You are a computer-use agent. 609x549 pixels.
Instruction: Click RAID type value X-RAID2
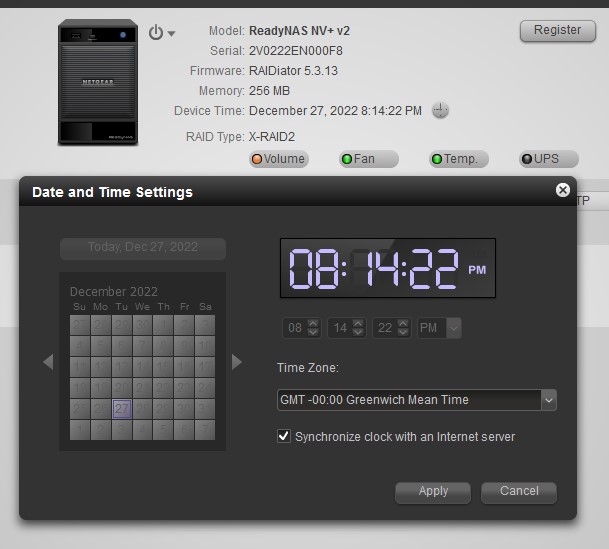(272, 137)
